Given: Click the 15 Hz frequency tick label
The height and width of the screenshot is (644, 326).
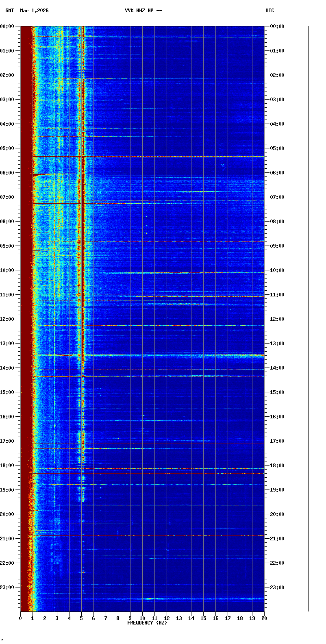Looking at the screenshot, I should coord(203,618).
